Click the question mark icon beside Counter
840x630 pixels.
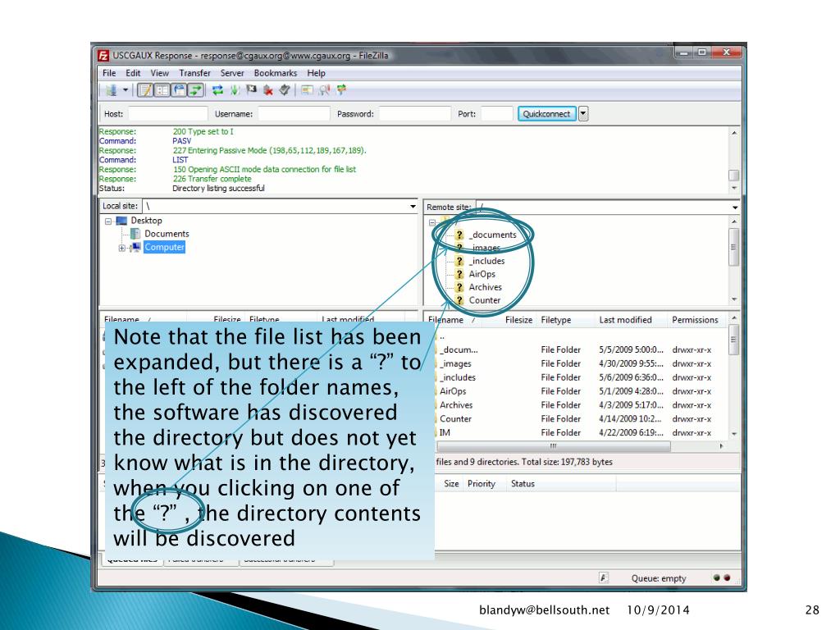point(459,300)
